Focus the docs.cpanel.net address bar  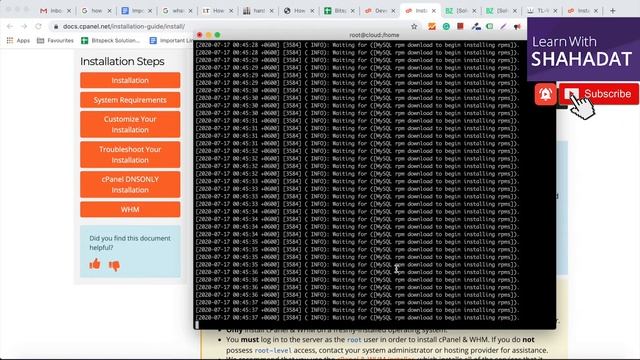pos(124,27)
